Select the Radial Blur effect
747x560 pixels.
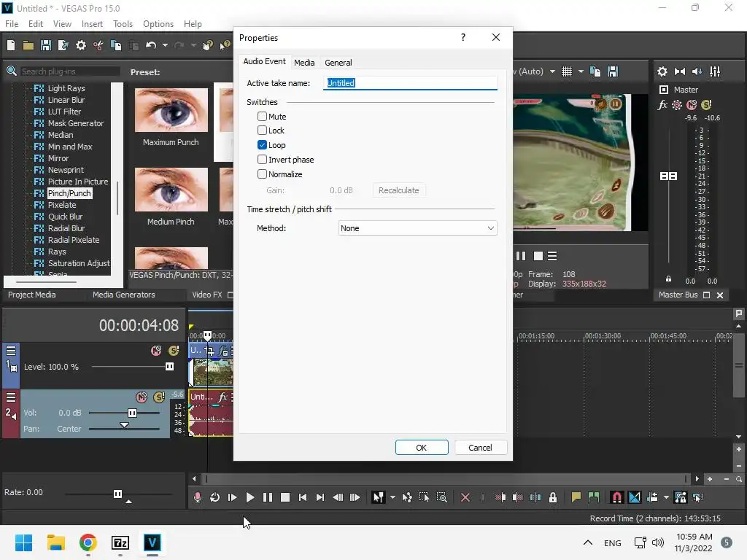point(66,228)
